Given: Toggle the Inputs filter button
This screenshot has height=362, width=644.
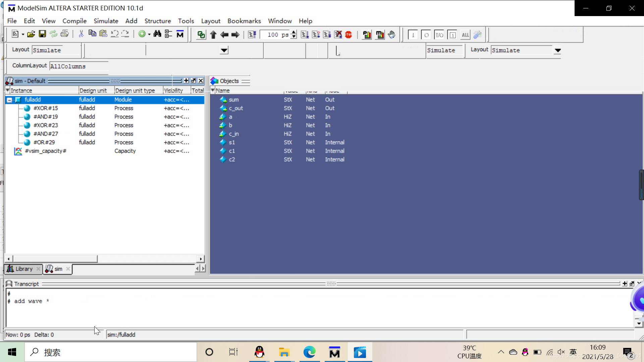Looking at the screenshot, I should (x=413, y=35).
